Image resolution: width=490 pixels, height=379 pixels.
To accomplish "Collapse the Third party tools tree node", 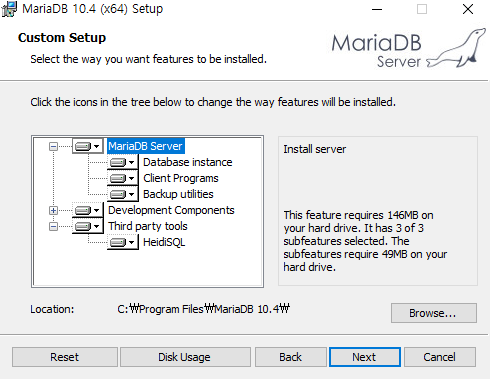I will 53,226.
